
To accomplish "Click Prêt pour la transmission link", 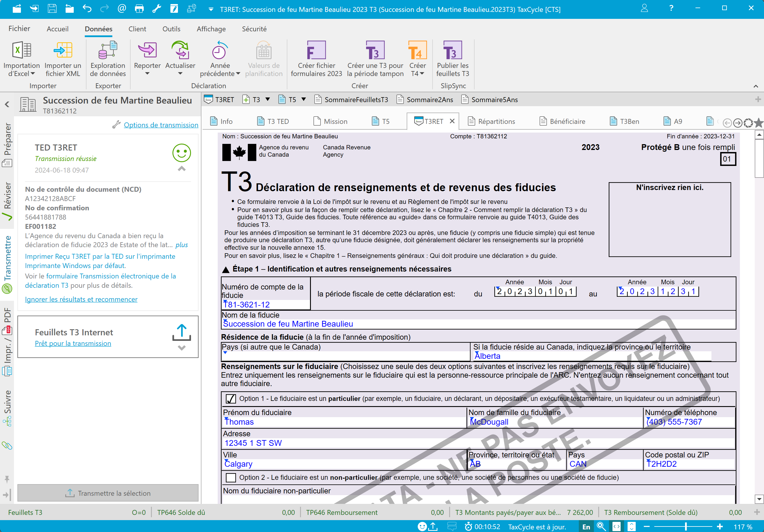I will (73, 343).
